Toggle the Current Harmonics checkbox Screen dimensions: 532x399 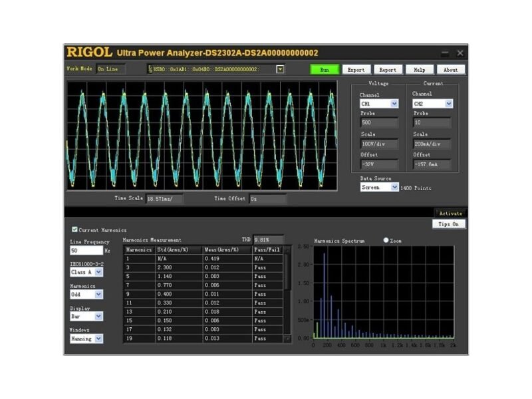(x=74, y=229)
